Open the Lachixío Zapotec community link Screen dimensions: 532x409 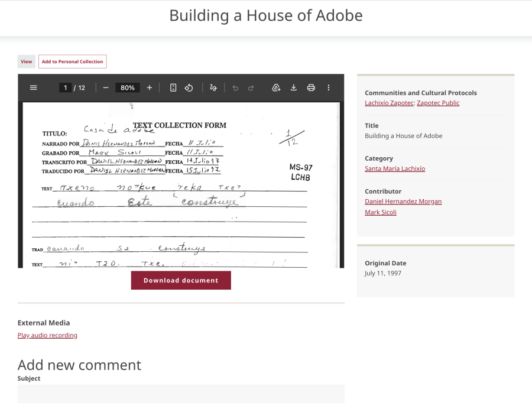click(389, 103)
